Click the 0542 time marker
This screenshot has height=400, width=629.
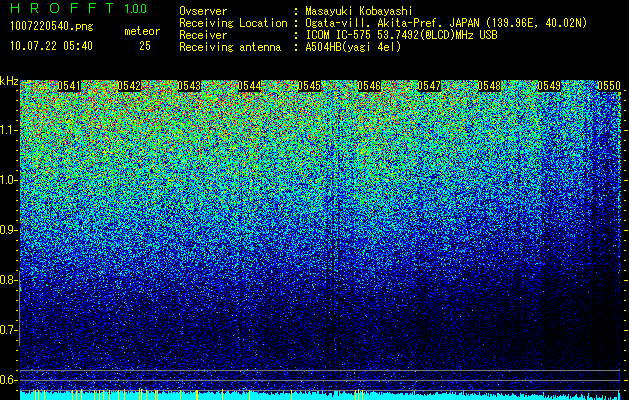point(129,86)
